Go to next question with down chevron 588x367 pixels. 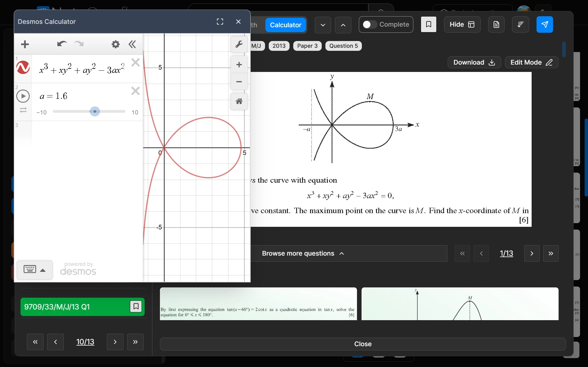click(323, 25)
